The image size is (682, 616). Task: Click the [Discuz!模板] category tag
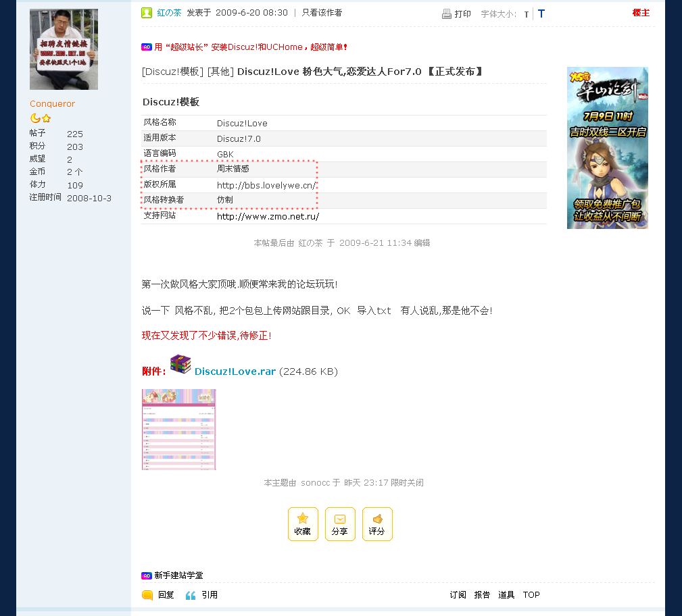click(x=172, y=72)
